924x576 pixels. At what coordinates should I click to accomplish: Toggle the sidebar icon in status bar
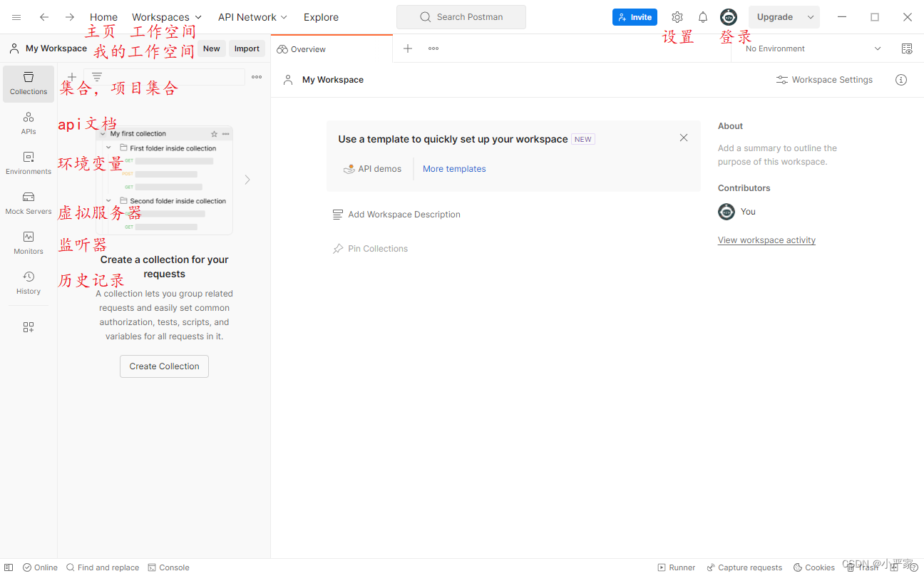pos(9,567)
